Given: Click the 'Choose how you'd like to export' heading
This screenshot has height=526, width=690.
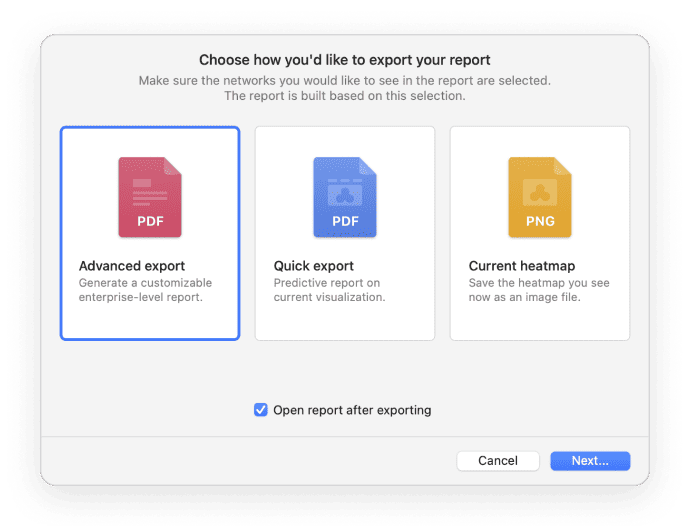Looking at the screenshot, I should [345, 60].
